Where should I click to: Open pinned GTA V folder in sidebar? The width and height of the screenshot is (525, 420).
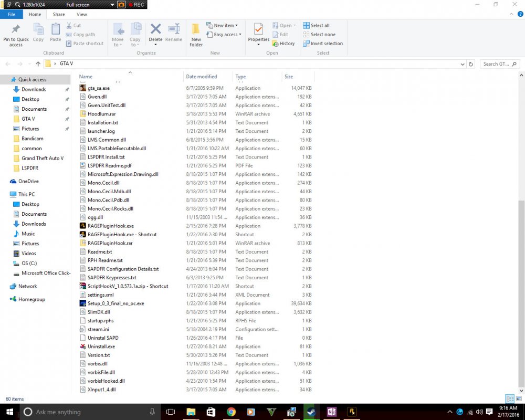[x=28, y=119]
